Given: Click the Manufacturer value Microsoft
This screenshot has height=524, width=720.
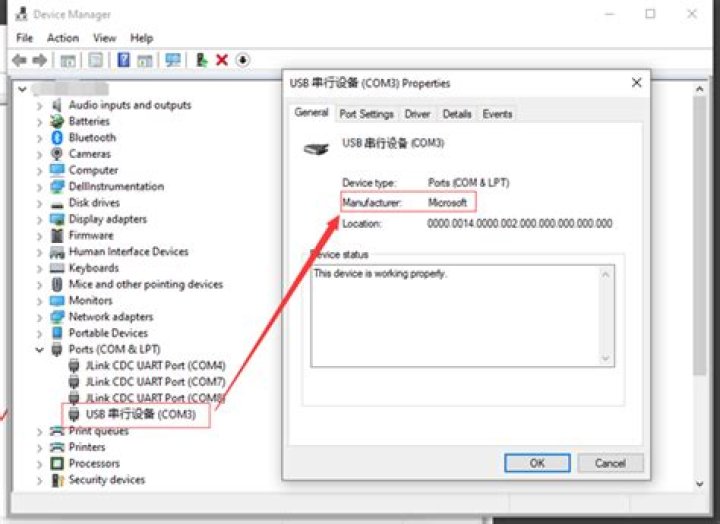Looking at the screenshot, I should (x=447, y=203).
